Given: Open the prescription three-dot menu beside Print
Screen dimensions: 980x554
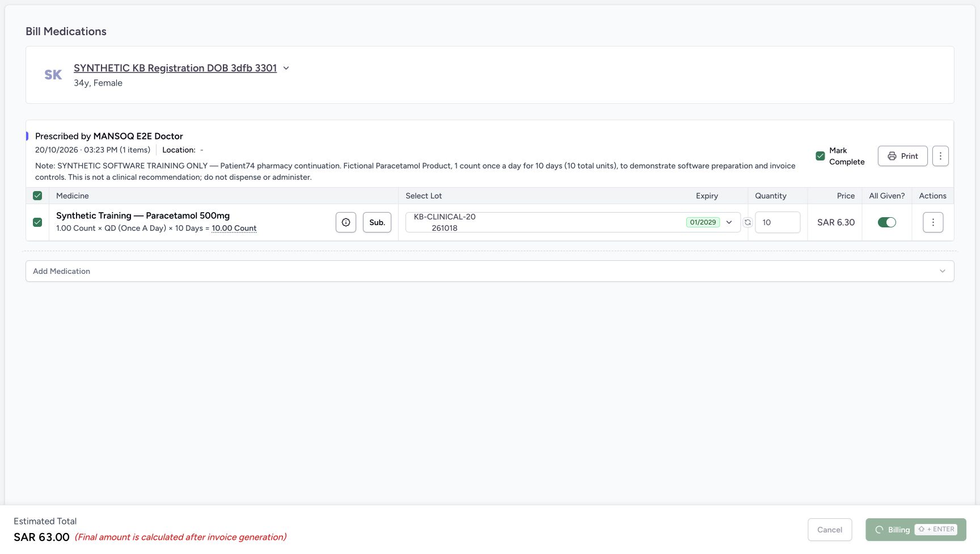Looking at the screenshot, I should [x=940, y=156].
